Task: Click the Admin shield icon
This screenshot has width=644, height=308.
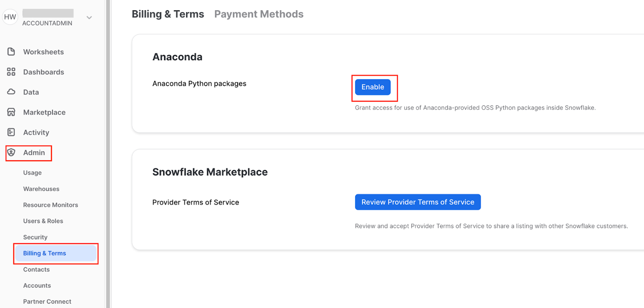Action: tap(11, 152)
